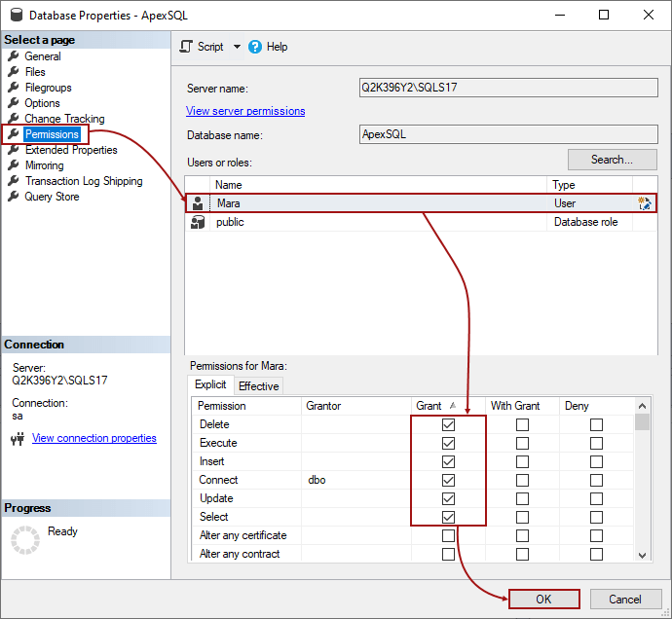Select the public database role row
This screenshot has height=619, width=672.
[x=421, y=222]
